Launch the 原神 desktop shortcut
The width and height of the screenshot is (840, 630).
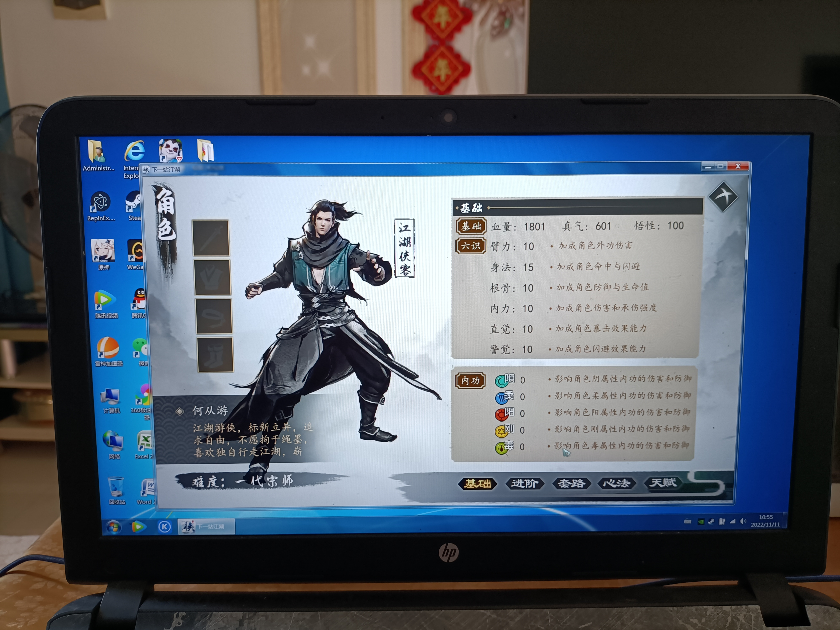(103, 255)
